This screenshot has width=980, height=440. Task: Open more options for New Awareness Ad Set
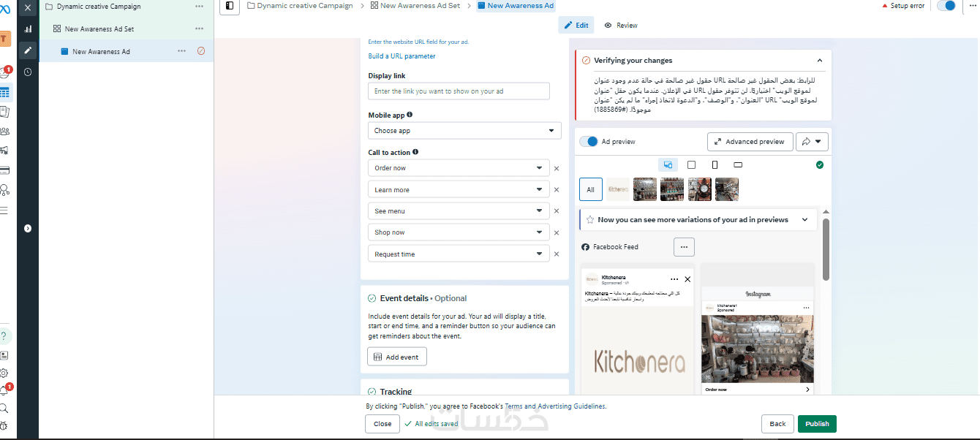200,29
